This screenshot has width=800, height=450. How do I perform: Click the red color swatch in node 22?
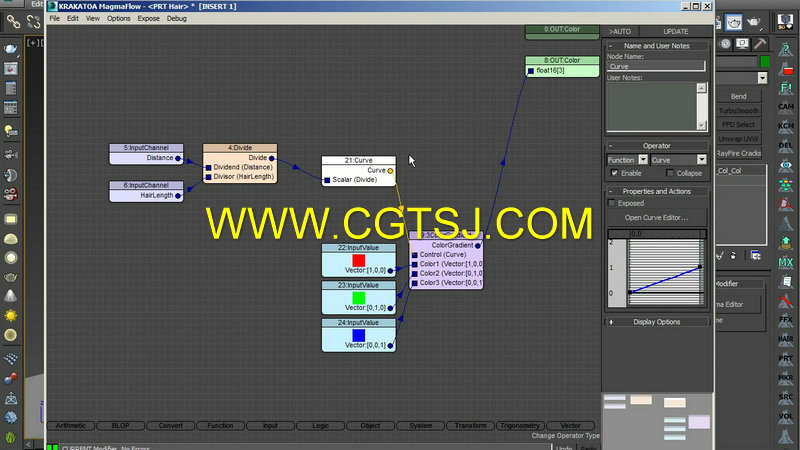[x=359, y=261]
